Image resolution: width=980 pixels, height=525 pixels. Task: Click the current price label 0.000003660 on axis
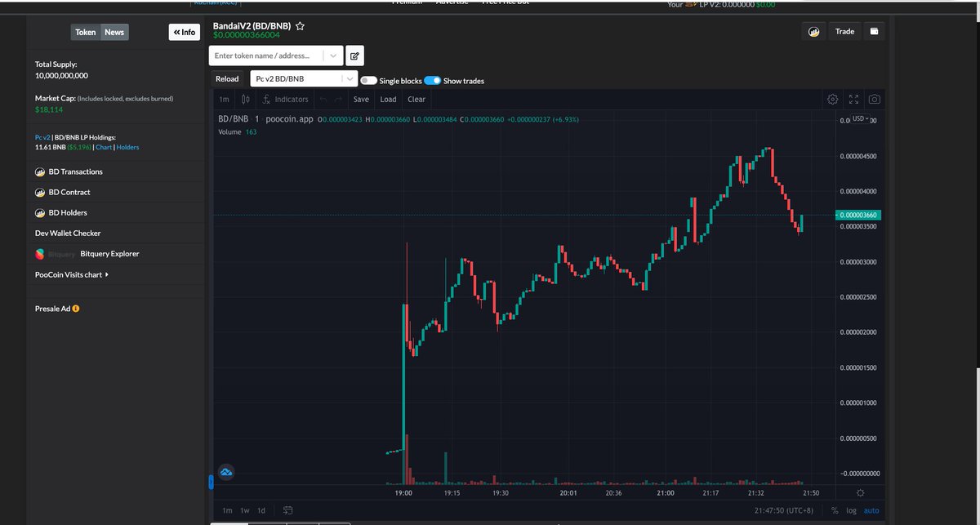(x=857, y=215)
